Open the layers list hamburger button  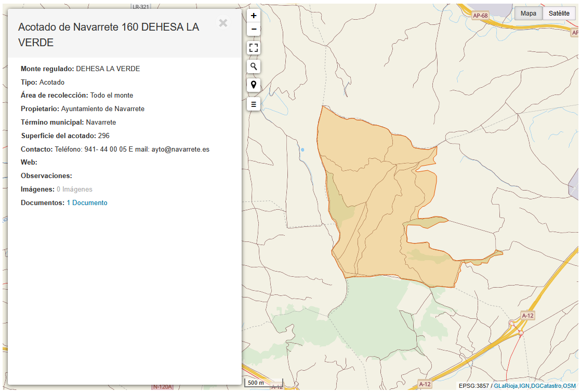click(254, 104)
